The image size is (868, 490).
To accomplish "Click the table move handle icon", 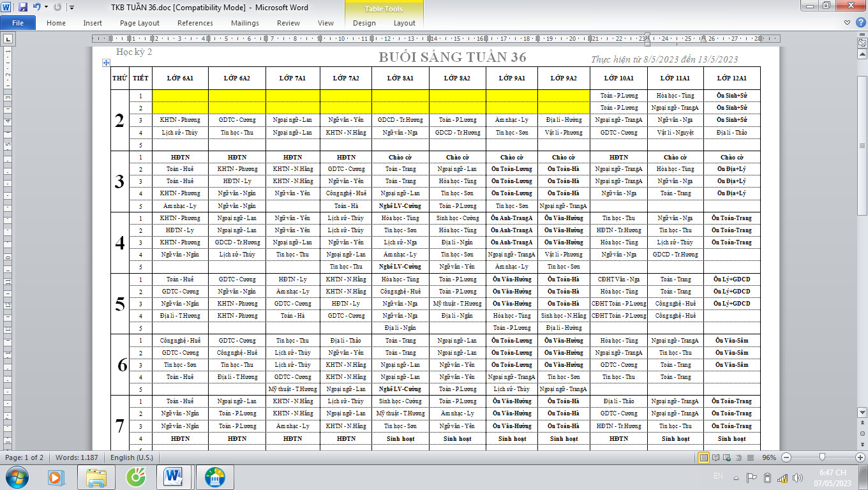I will coord(106,63).
